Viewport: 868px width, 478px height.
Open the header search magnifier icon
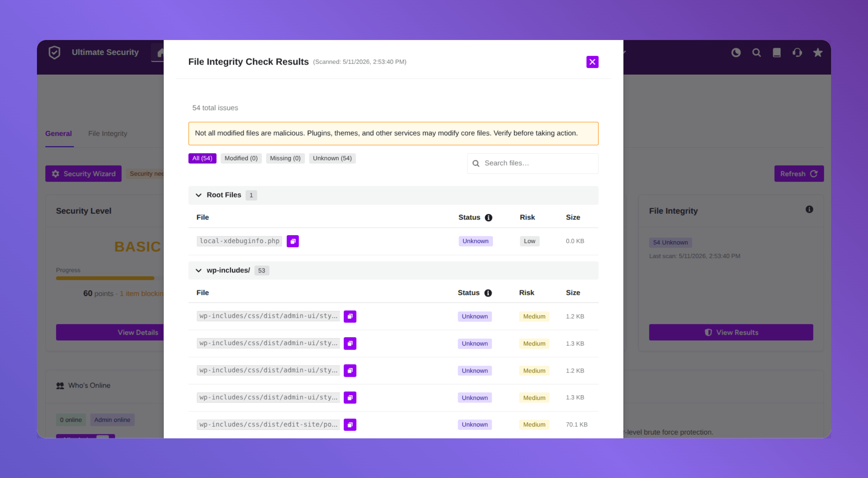pos(756,53)
